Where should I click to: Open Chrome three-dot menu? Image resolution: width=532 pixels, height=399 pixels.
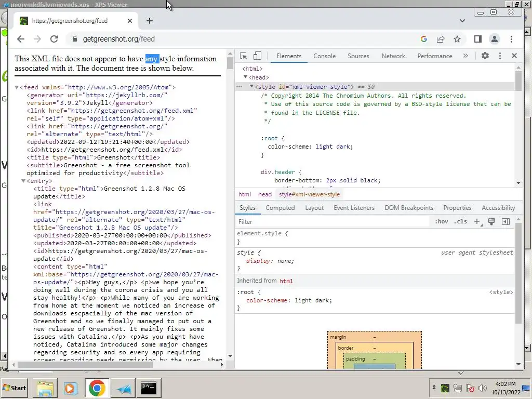point(511,39)
